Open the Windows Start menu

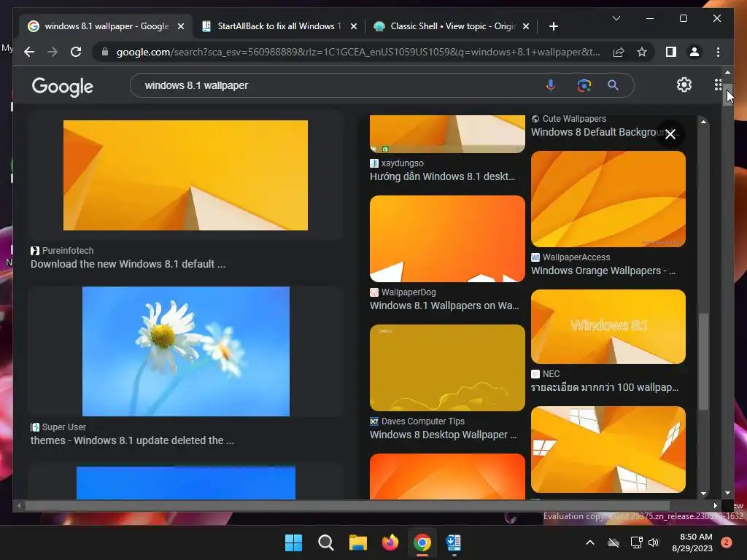[x=293, y=542]
